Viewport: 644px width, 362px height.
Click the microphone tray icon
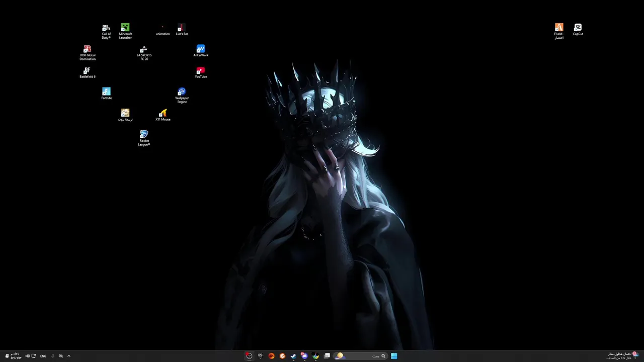52,356
